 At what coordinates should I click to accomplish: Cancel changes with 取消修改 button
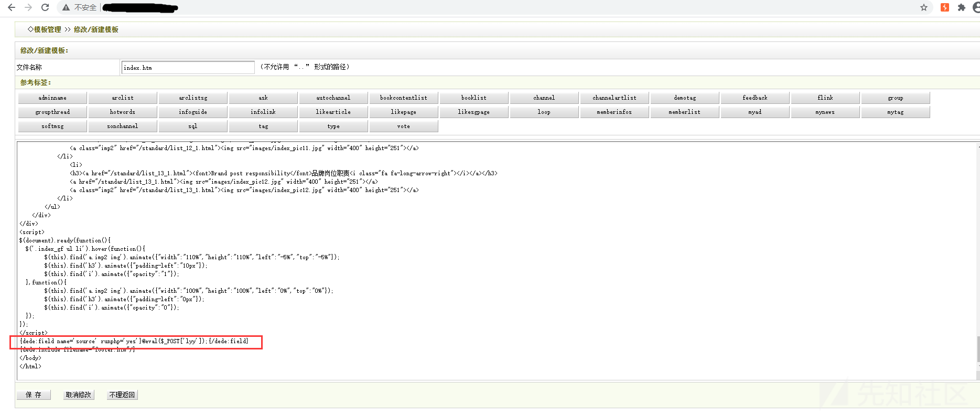[78, 395]
